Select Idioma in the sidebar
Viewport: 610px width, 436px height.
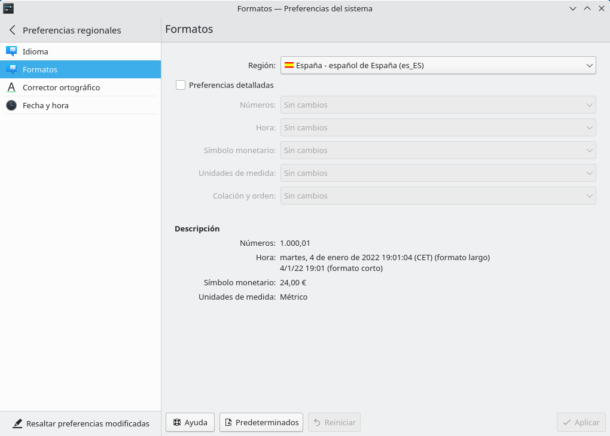pos(81,51)
